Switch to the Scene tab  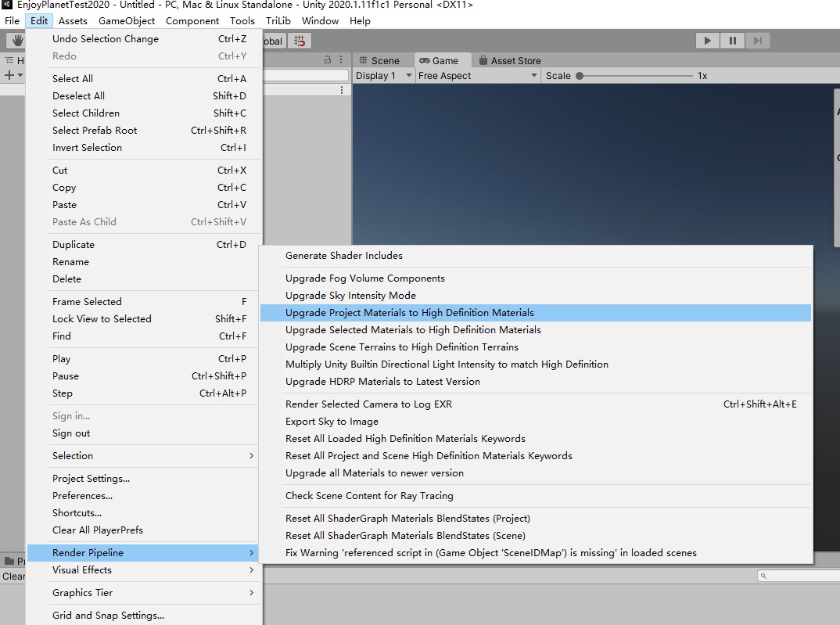click(x=379, y=60)
